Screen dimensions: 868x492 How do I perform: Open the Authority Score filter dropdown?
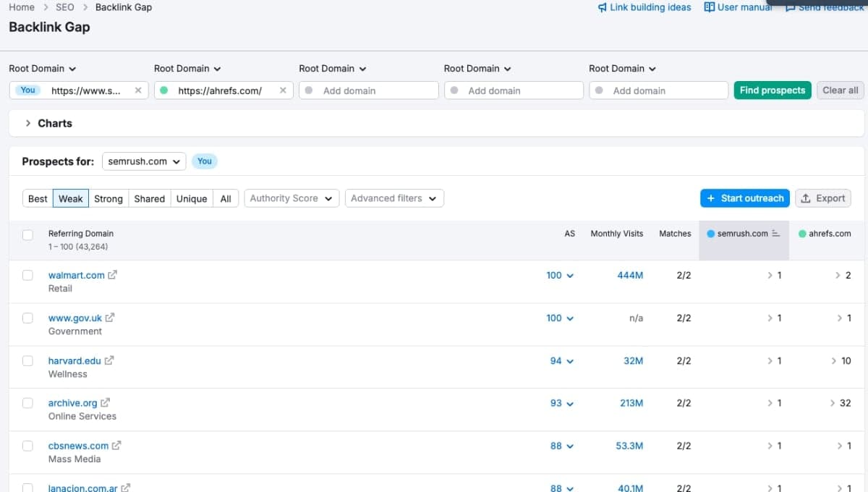(x=291, y=198)
